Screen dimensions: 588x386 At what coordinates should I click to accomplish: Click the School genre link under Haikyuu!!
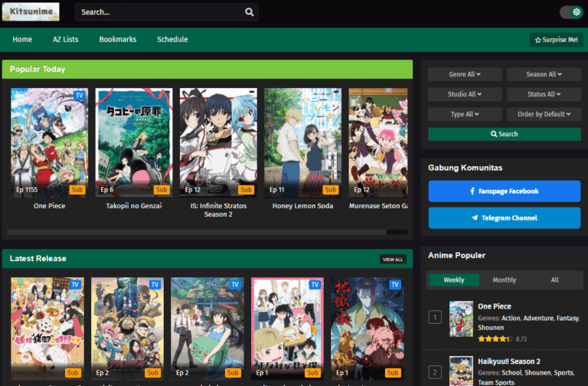(511, 373)
